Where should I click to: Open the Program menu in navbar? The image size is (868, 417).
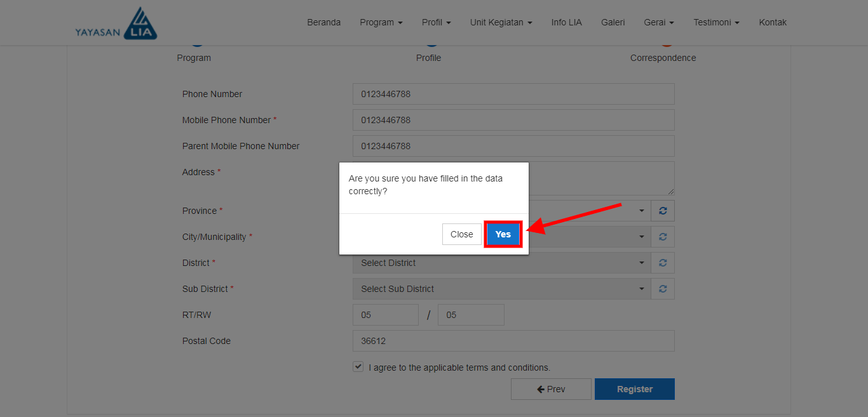(381, 22)
